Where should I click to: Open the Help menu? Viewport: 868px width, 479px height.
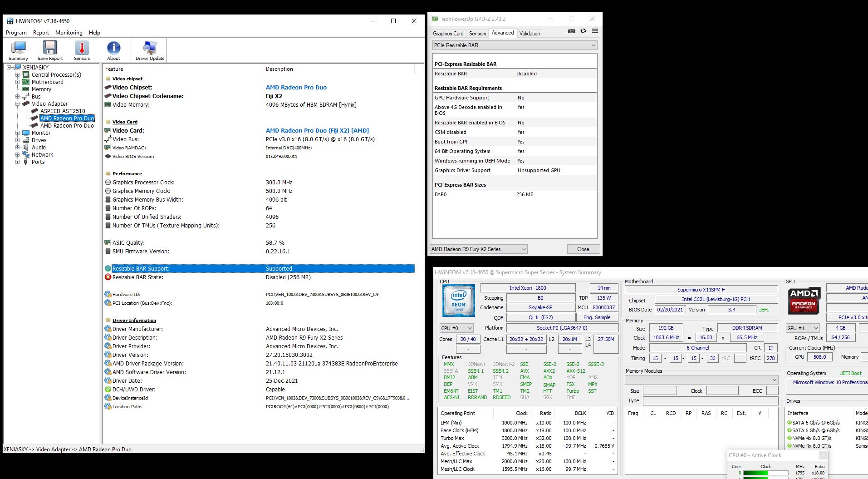pos(94,33)
